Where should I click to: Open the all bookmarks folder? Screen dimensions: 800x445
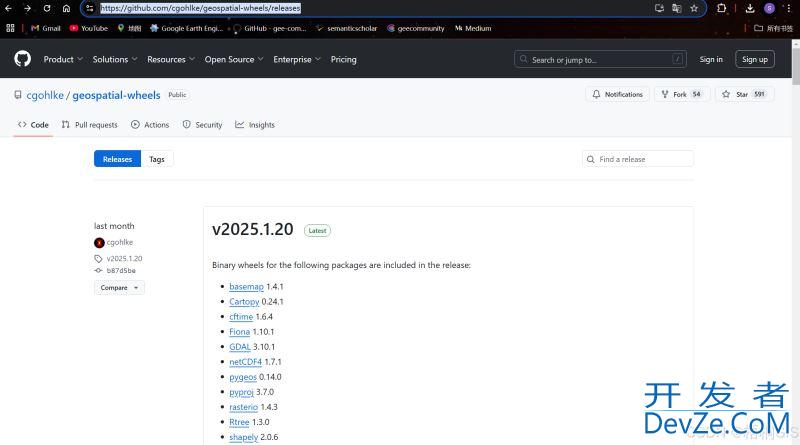pos(773,28)
